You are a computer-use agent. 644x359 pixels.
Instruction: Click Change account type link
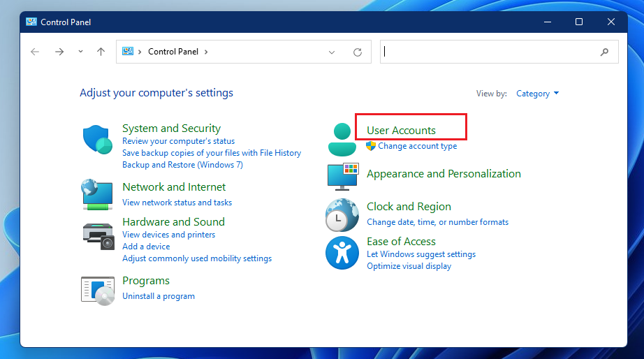417,146
